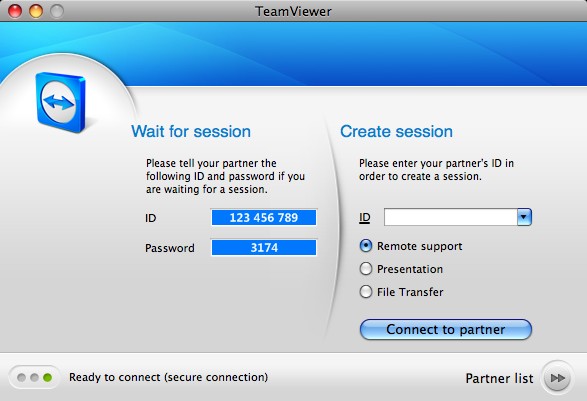The image size is (587, 401).
Task: Click the Wait for session heading
Action: pyautogui.click(x=191, y=131)
